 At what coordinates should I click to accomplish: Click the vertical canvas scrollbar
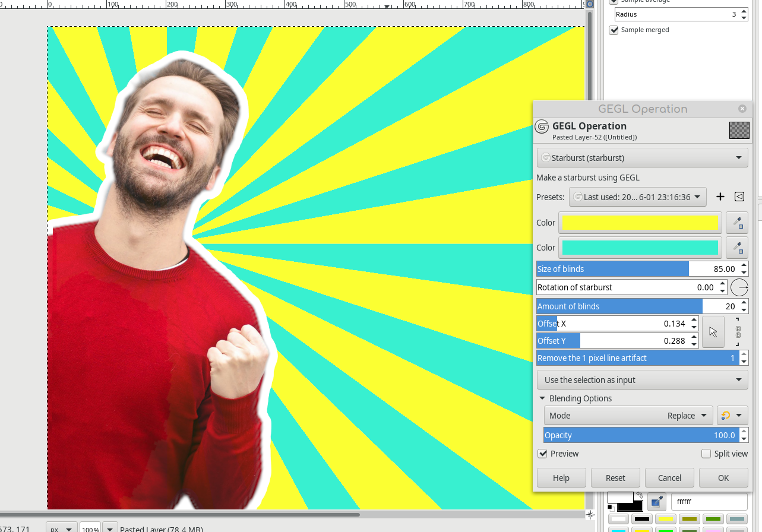(589, 55)
